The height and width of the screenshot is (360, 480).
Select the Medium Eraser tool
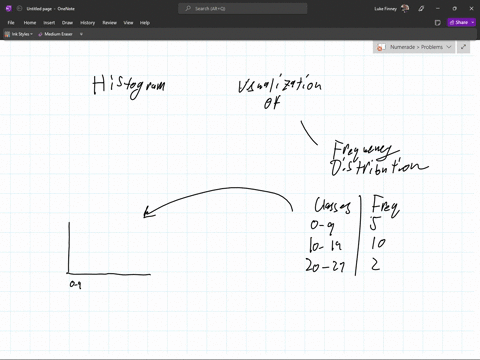click(55, 34)
